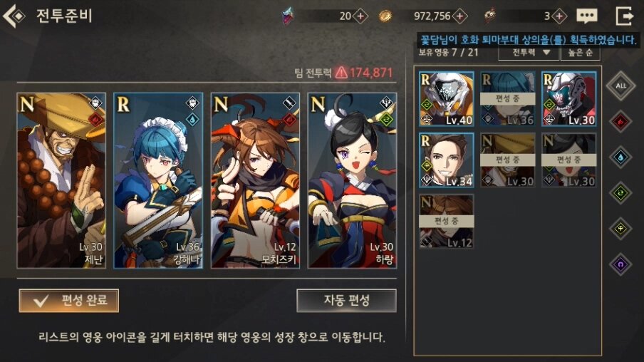Select the blue water element filter
Image resolution: width=644 pixels, height=362 pixels.
click(x=620, y=157)
